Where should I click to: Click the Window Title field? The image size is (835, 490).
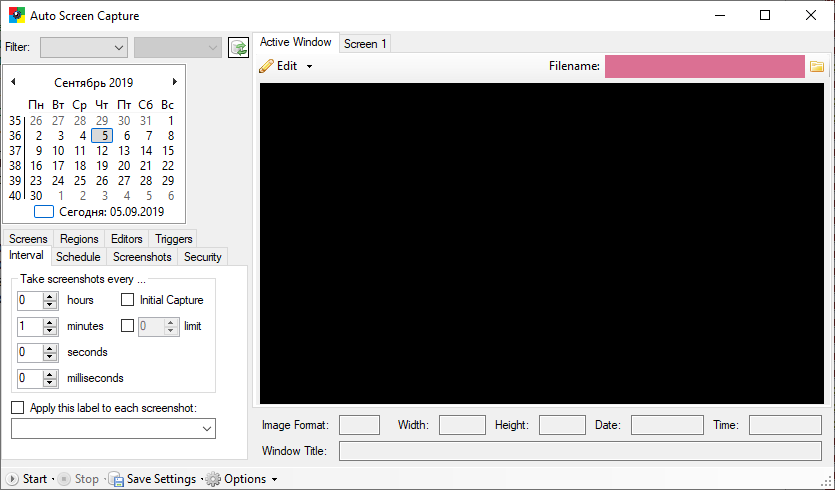pos(580,451)
